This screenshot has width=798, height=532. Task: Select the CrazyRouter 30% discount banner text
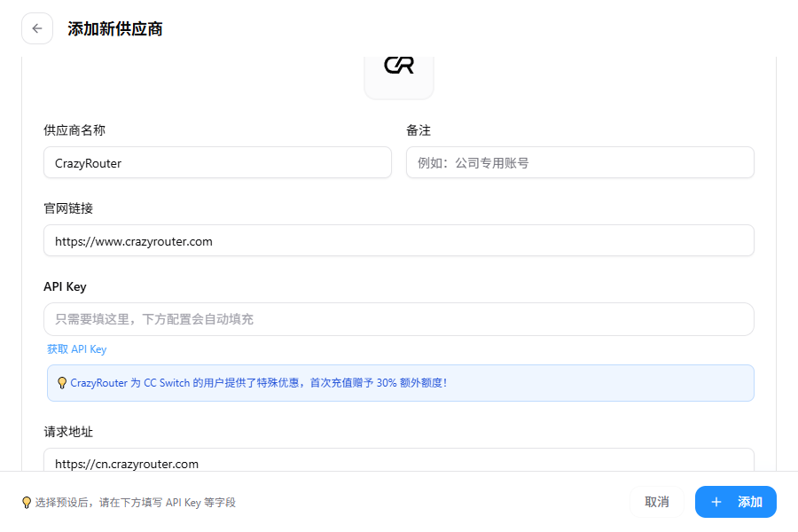[259, 383]
